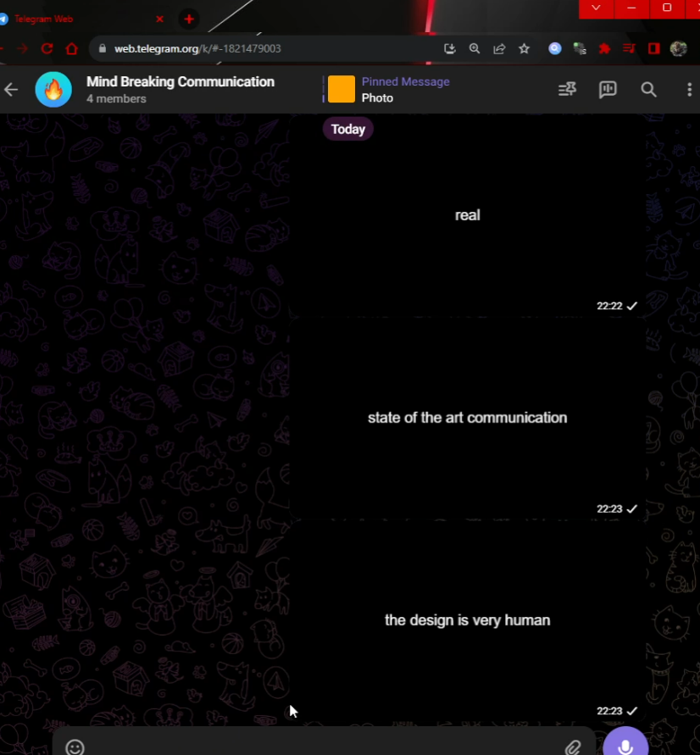This screenshot has height=755, width=700.
Task: Attach a file using the paperclip icon
Action: pyautogui.click(x=572, y=747)
